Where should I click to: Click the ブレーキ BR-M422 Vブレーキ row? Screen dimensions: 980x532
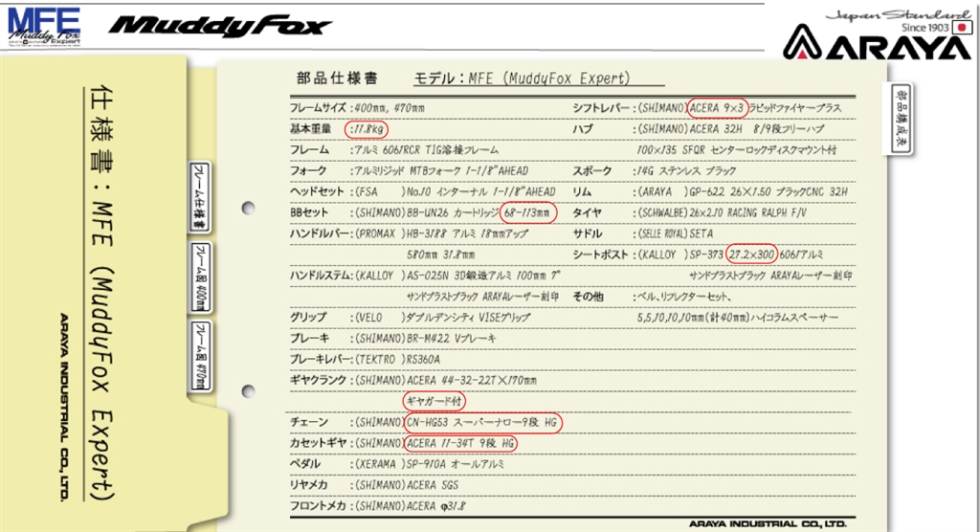(x=392, y=338)
